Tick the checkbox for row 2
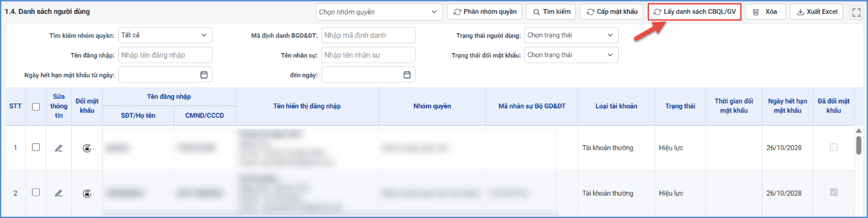868x218 pixels. (x=36, y=192)
